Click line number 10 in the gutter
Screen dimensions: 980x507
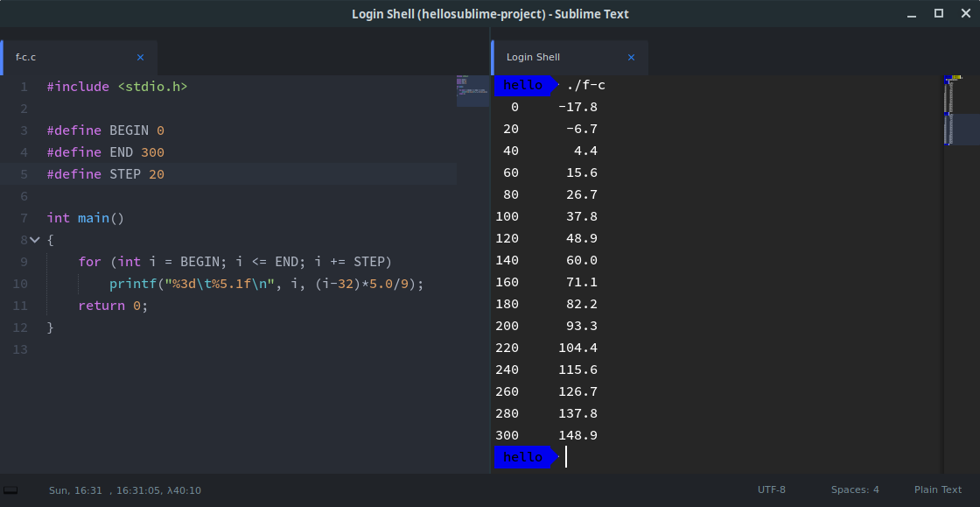pyautogui.click(x=20, y=283)
